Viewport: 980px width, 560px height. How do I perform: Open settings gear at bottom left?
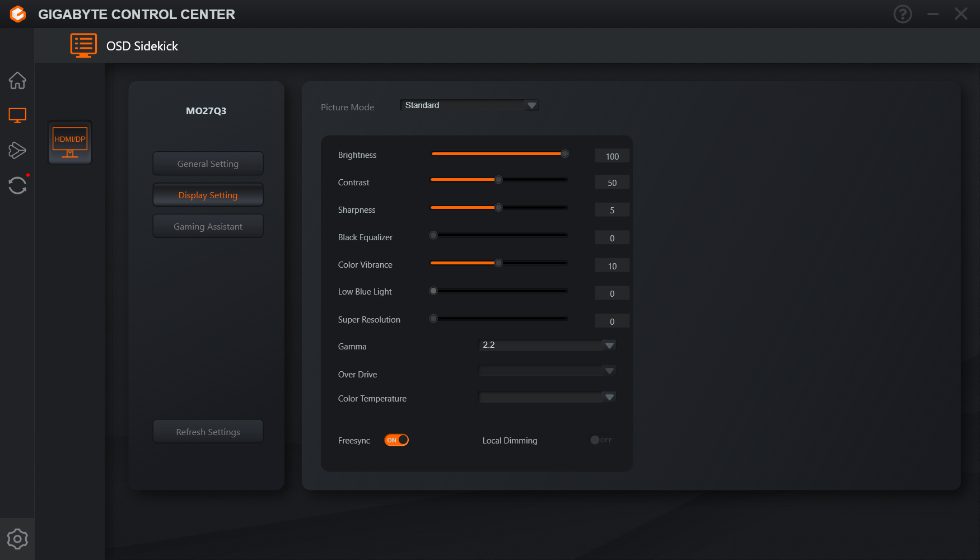[17, 539]
